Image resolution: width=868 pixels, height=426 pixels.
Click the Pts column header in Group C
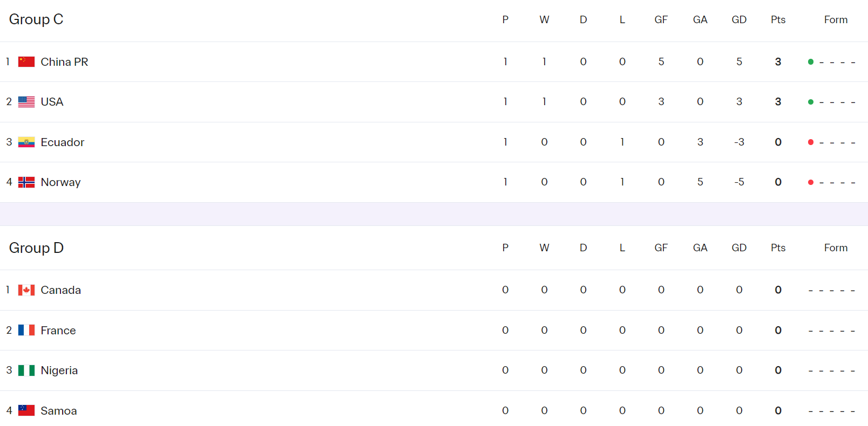click(x=778, y=20)
